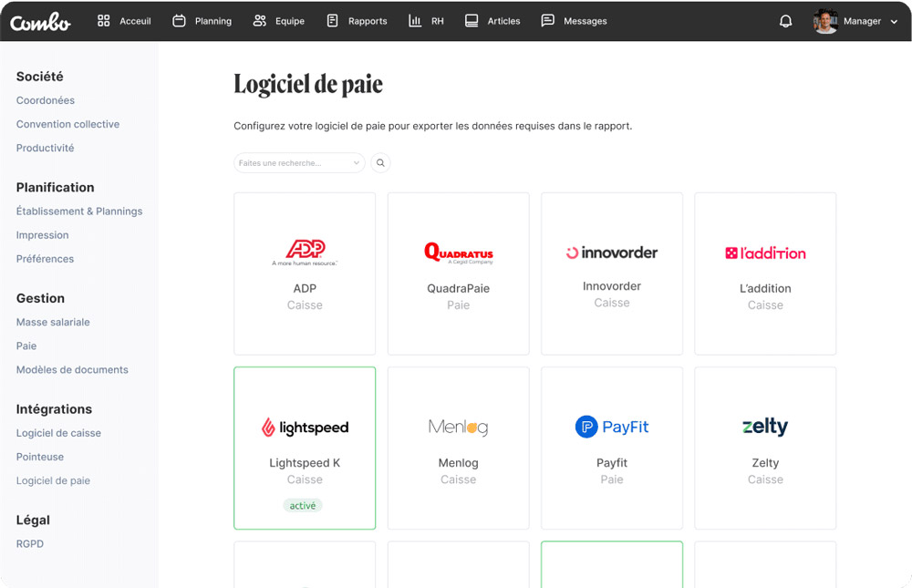The image size is (912, 588).
Task: Click the 'activé' badge on Lightspeed
Action: (x=303, y=505)
